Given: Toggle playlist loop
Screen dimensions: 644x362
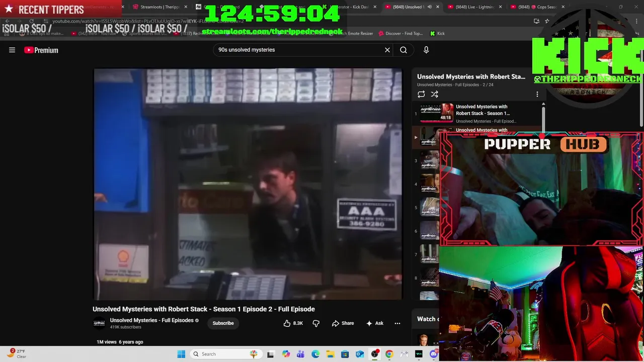Looking at the screenshot, I should (x=421, y=94).
